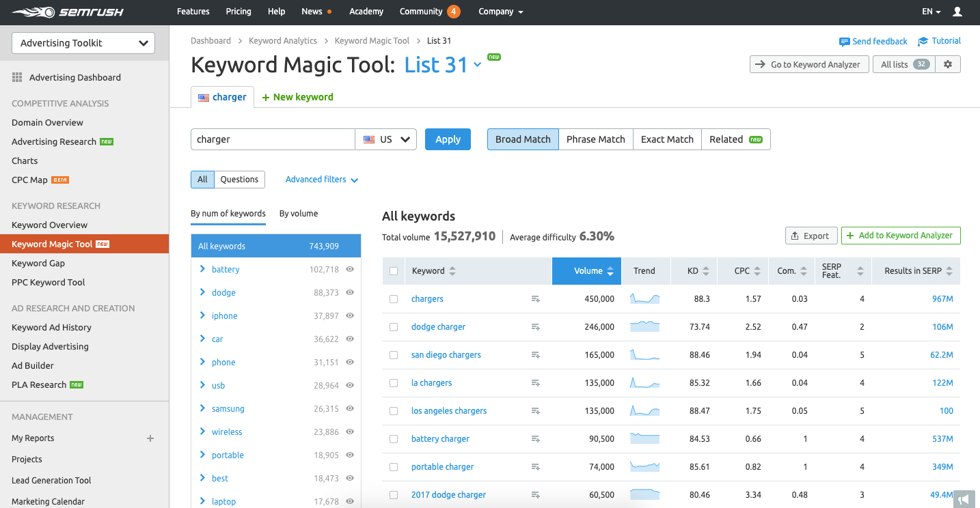
Task: Select the Phrase Match tab
Action: click(x=596, y=139)
